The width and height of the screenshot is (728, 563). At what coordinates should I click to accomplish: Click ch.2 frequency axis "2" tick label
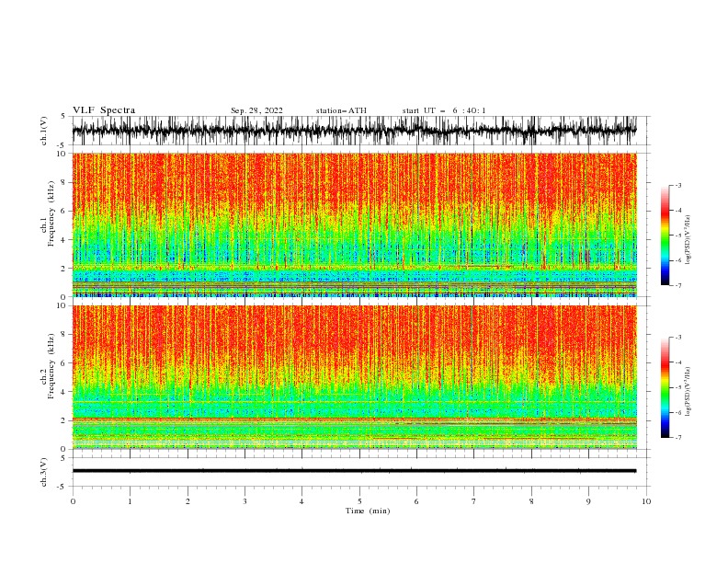[63, 420]
